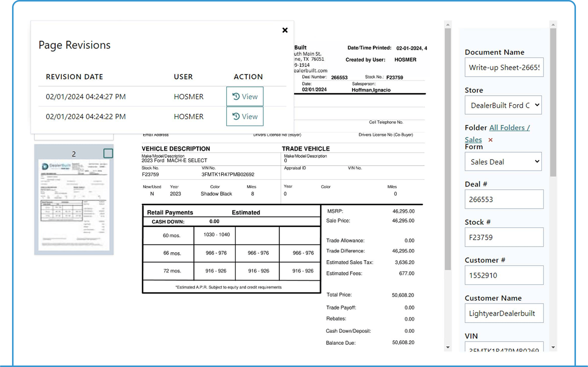Edit the Stock # field
Image resolution: width=588 pixels, height=367 pixels.
pos(504,237)
